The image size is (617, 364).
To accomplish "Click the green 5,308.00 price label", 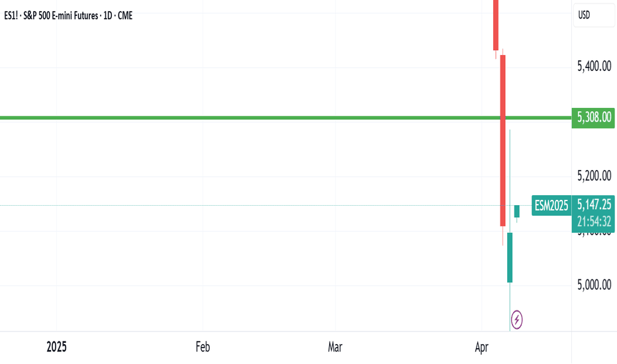I will (593, 117).
